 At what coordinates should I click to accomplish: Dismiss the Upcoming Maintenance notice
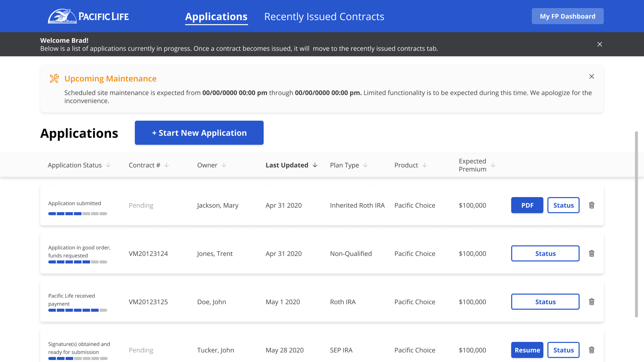coord(591,76)
